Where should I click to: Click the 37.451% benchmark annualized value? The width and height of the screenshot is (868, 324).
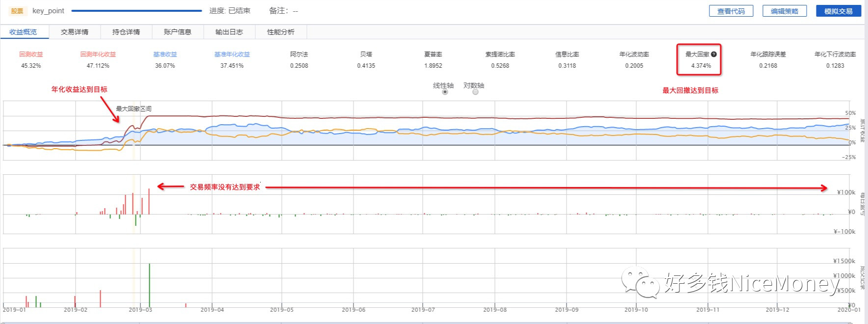point(232,66)
